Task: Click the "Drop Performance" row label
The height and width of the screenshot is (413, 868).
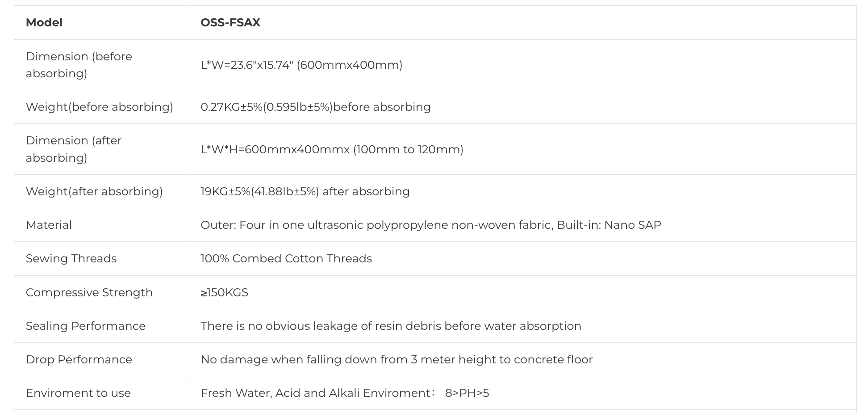Action: (x=79, y=359)
